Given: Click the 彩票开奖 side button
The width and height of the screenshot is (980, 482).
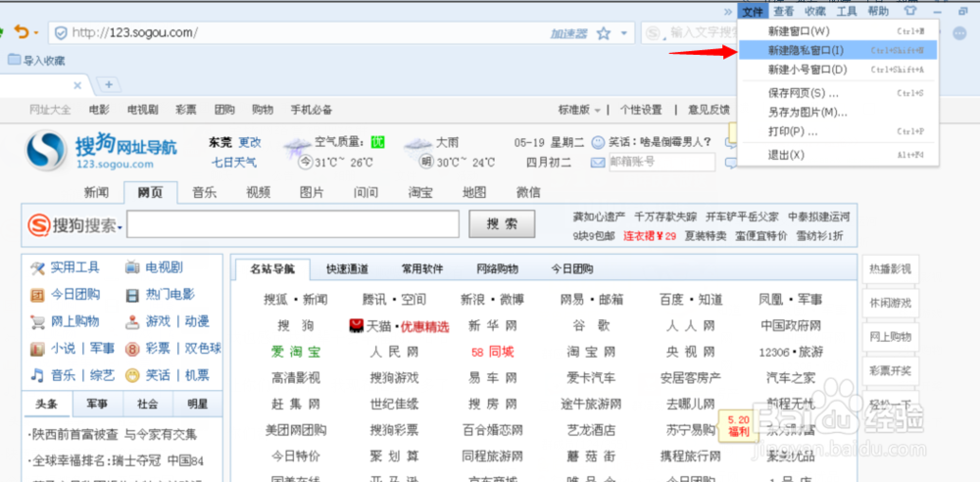Looking at the screenshot, I should click(891, 370).
